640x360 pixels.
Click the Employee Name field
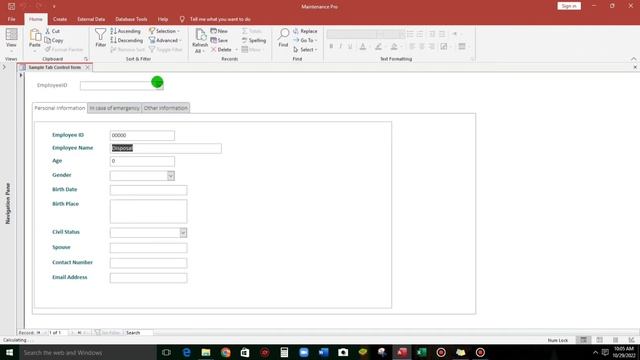[166, 148]
